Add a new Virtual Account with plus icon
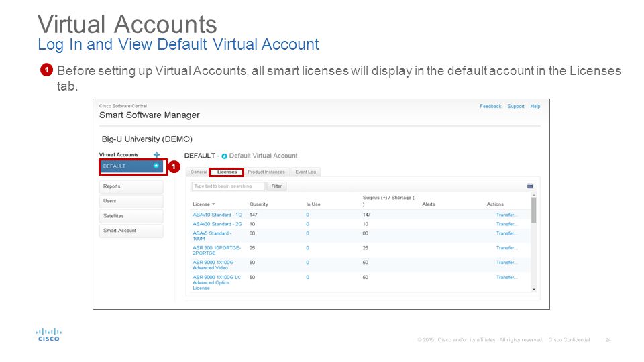The height and width of the screenshot is (362, 644). tap(156, 154)
